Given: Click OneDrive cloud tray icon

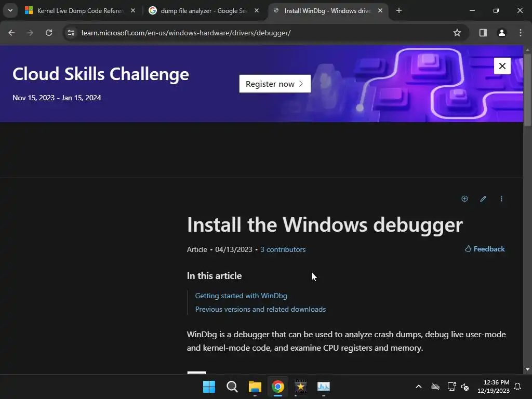Looking at the screenshot, I should pos(435,387).
